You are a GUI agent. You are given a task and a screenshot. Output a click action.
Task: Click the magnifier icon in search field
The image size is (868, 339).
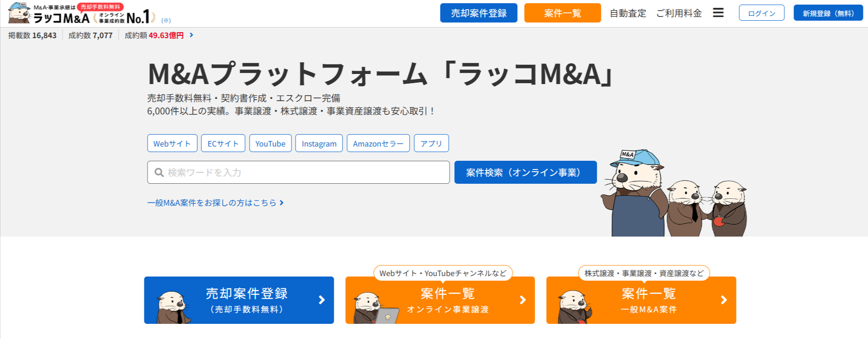(159, 172)
